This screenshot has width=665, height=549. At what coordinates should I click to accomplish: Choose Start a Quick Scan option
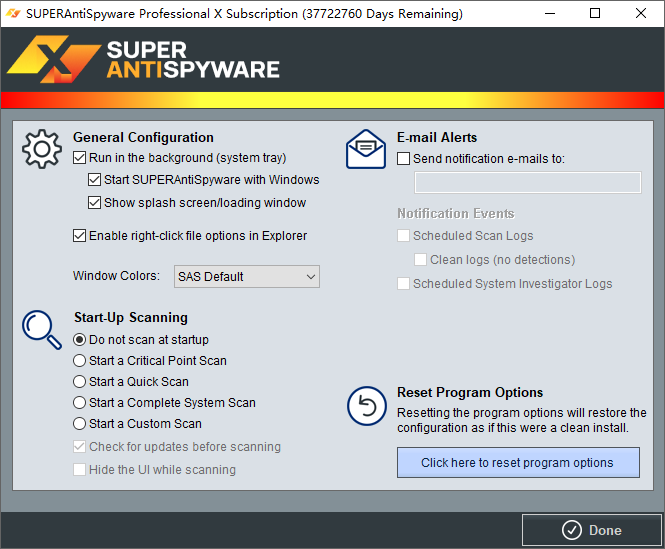click(79, 381)
